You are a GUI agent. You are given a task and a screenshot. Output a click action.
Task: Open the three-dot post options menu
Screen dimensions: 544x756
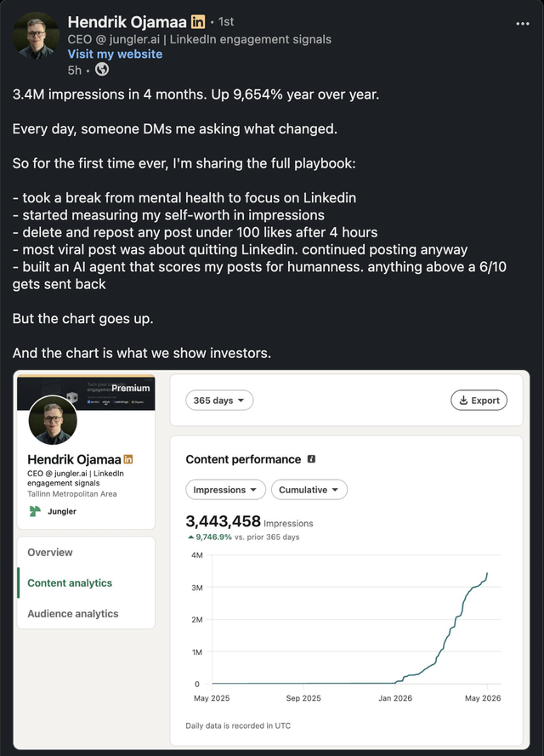[x=522, y=24]
